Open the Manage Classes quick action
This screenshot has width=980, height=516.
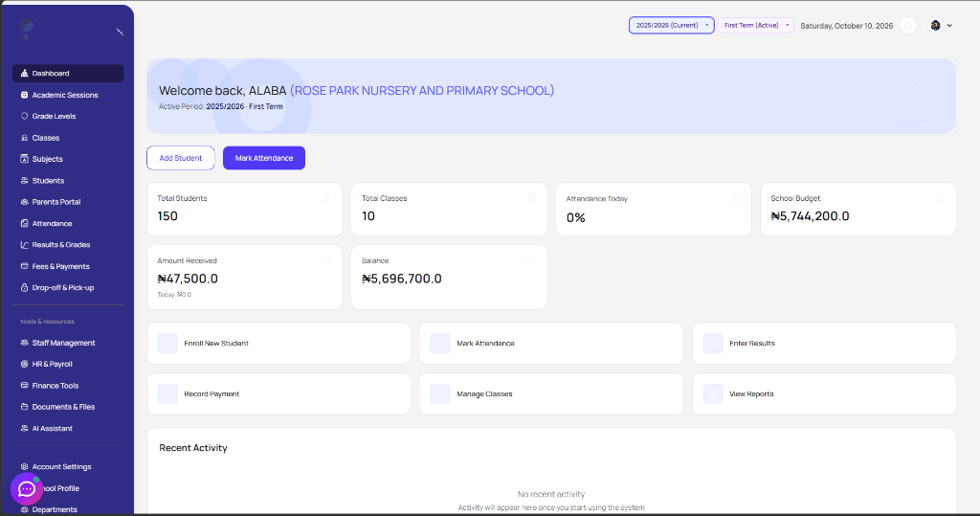[551, 394]
